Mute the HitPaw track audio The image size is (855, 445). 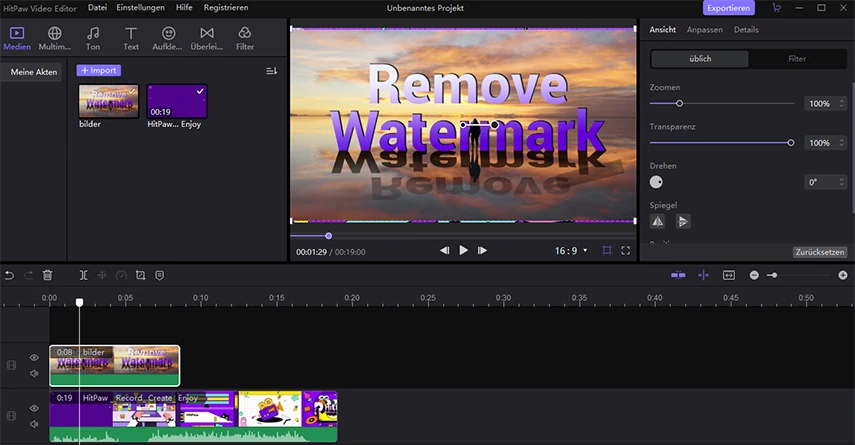click(x=34, y=424)
